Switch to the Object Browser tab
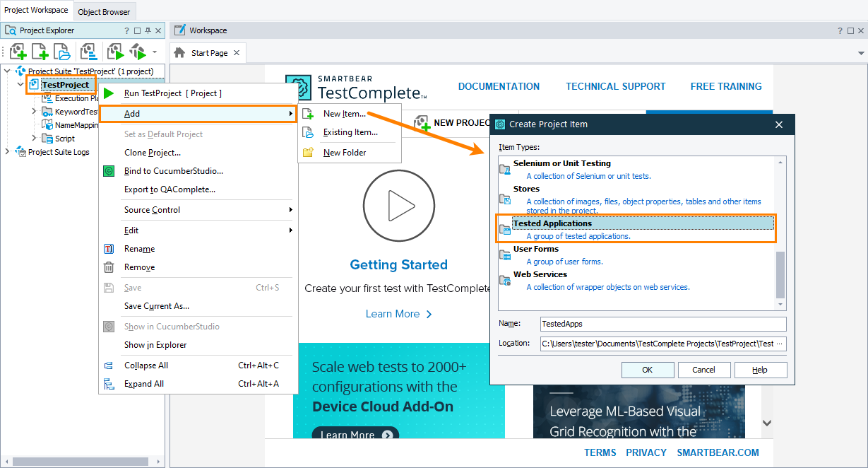868x468 pixels. tap(104, 12)
